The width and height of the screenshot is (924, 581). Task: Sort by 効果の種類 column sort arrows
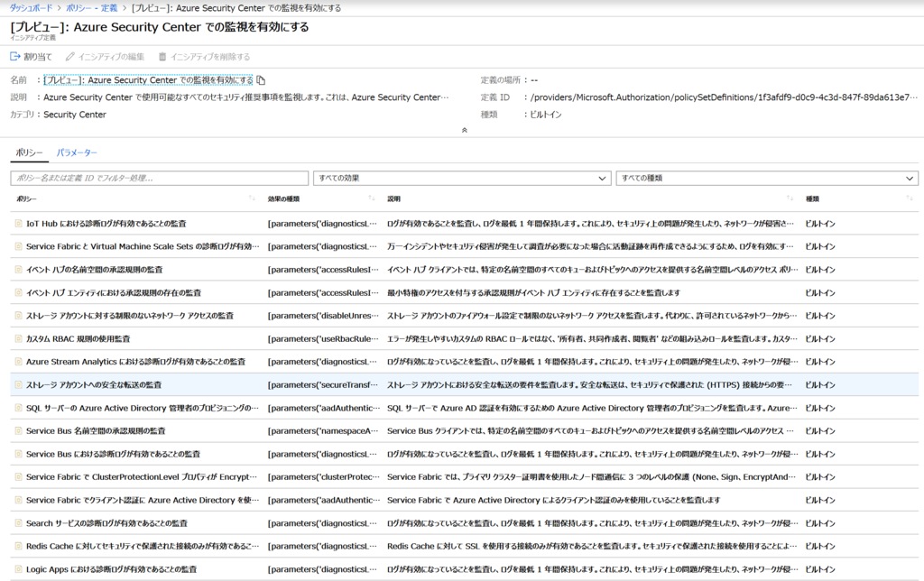[371, 198]
